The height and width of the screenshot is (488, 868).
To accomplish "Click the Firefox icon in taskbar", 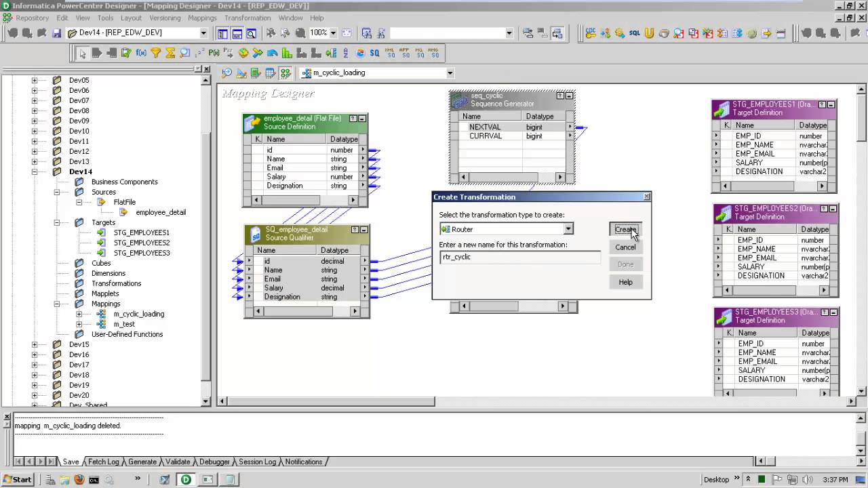I will 79,480.
